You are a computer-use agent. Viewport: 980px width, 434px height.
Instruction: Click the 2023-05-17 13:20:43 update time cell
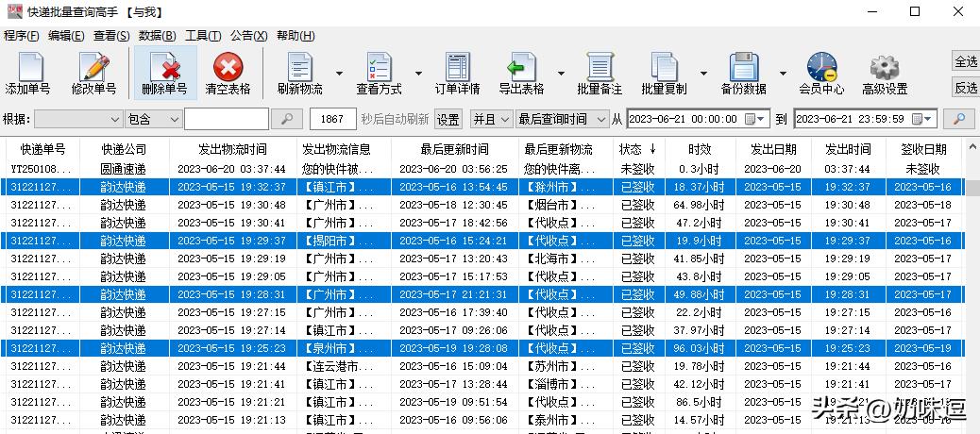tap(455, 259)
